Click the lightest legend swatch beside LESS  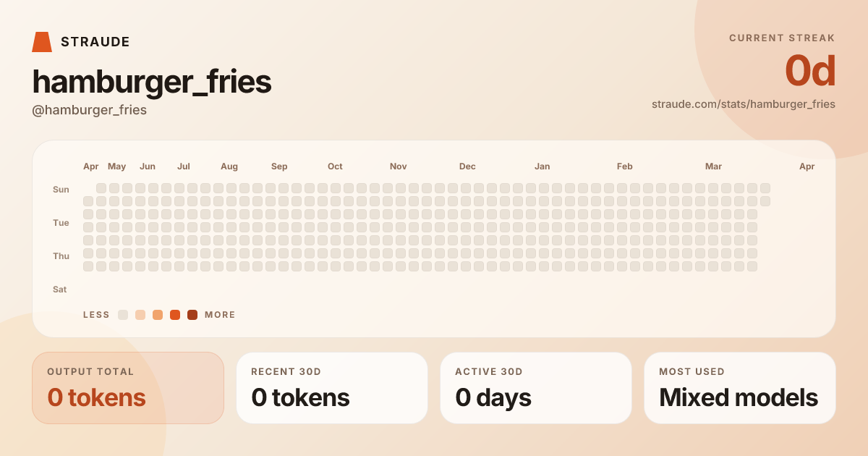click(x=123, y=315)
